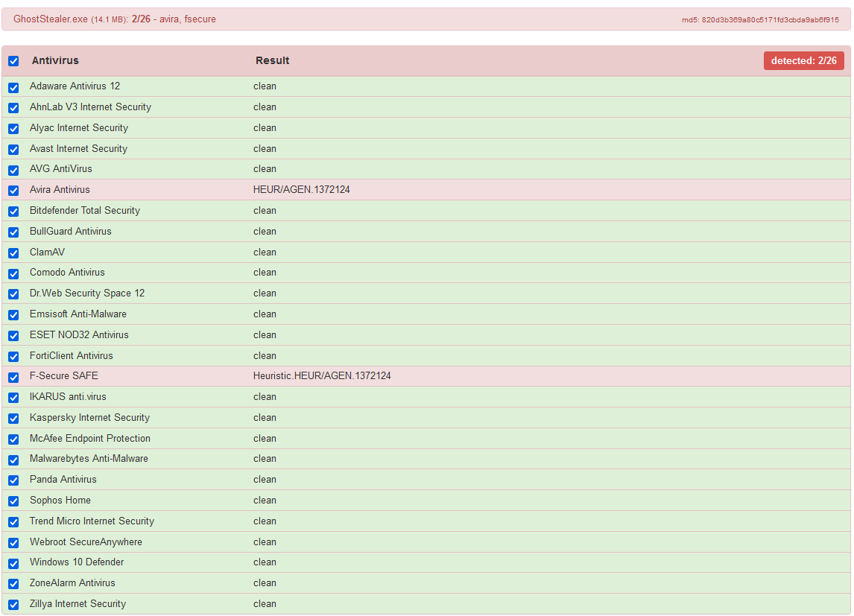The height and width of the screenshot is (616, 854).
Task: Uncheck the Adaware Antivirus 12 checkbox
Action: click(x=13, y=87)
